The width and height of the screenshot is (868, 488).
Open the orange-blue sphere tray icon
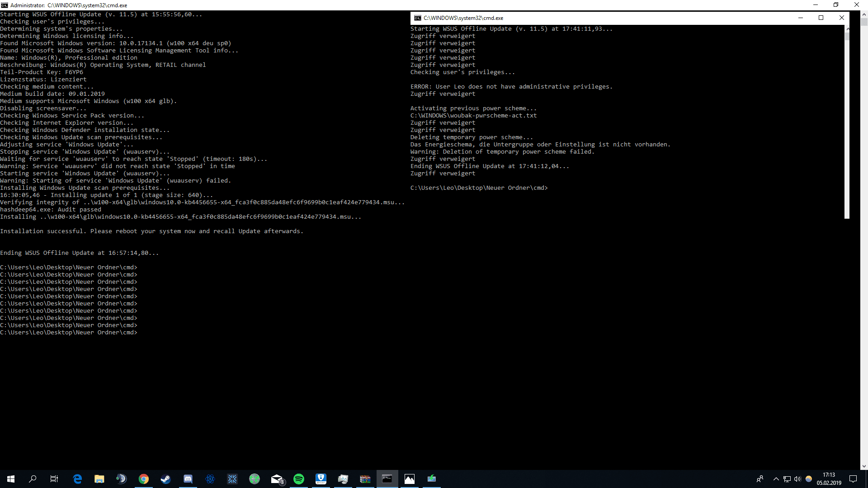[x=809, y=479]
